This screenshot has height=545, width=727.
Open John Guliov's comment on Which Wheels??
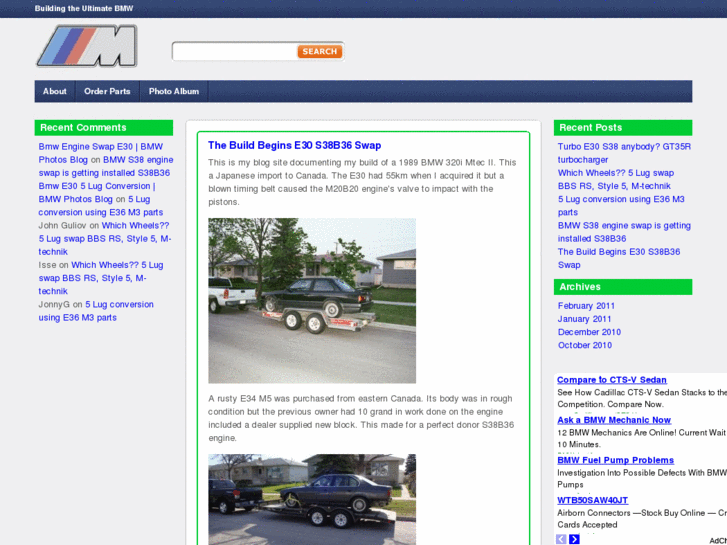(x=105, y=238)
